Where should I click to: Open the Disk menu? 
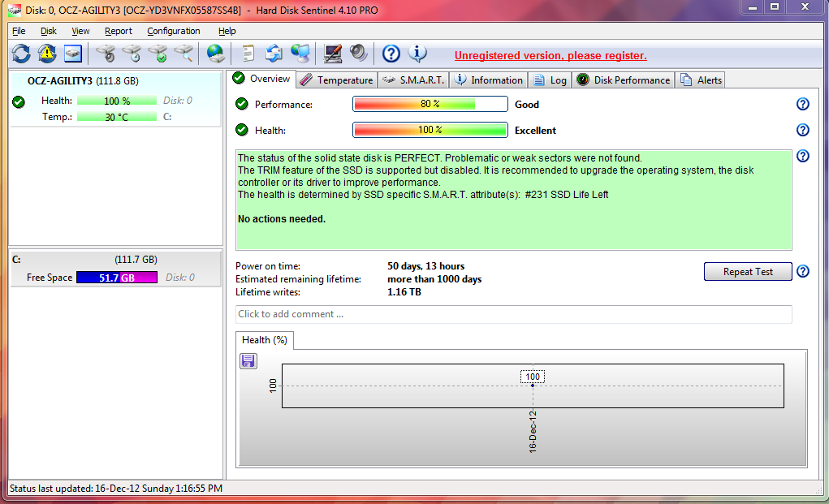point(49,31)
